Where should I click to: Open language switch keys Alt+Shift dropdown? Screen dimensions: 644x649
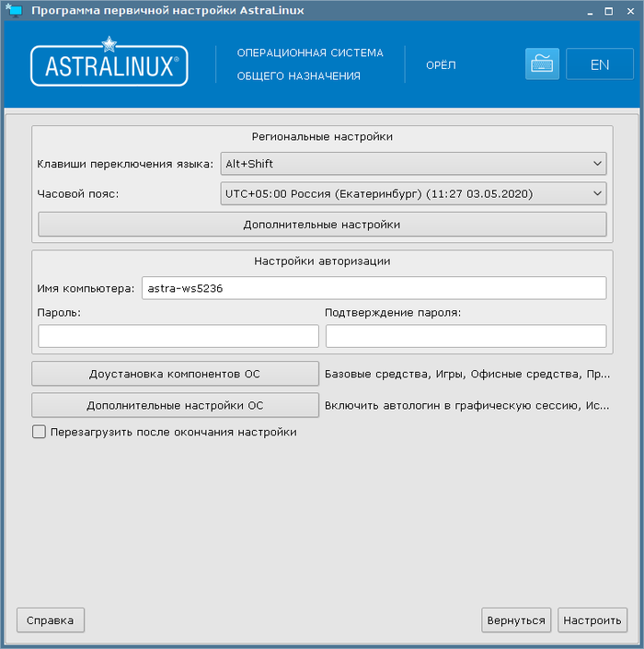[x=413, y=164]
